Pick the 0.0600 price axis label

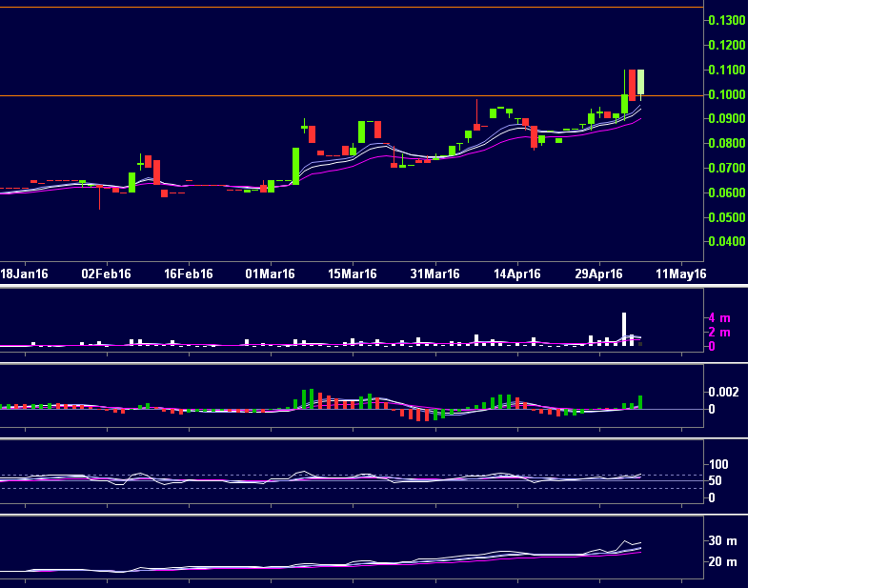[x=727, y=193]
